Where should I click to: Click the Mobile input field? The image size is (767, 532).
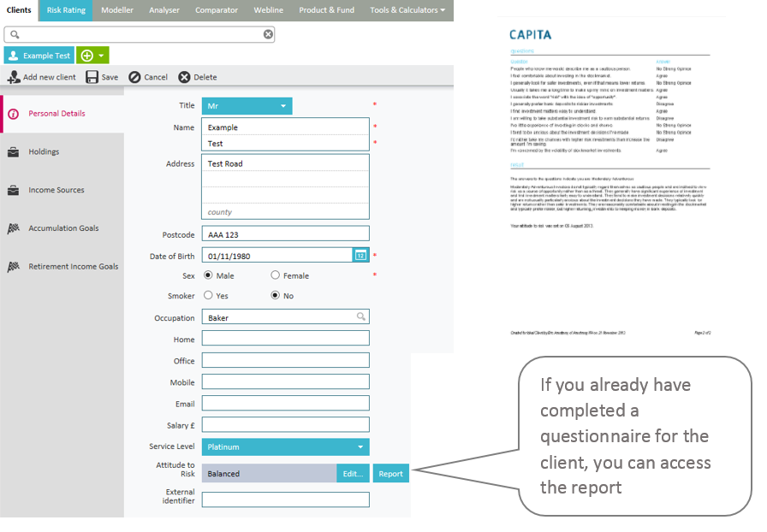click(x=286, y=381)
